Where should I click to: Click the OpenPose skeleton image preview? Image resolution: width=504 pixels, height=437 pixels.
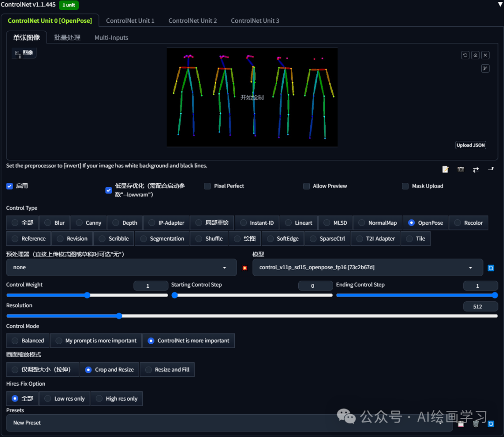point(252,97)
